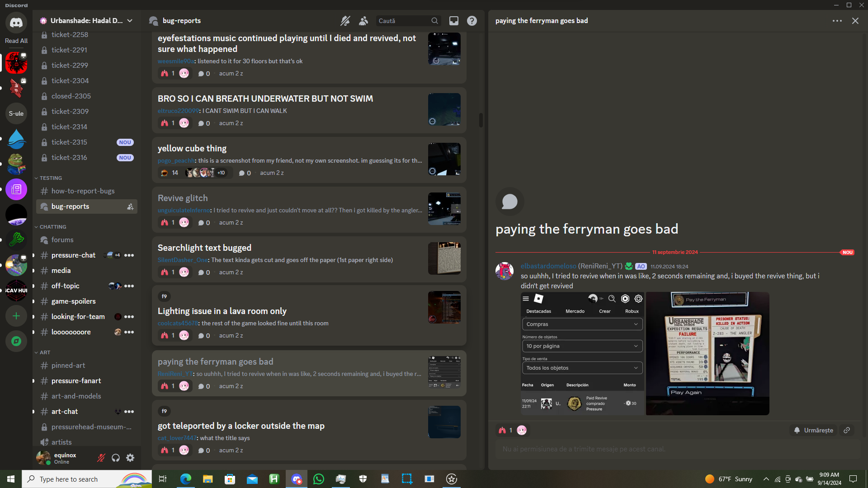
Task: Open Discord direct messages home icon
Action: [16, 23]
